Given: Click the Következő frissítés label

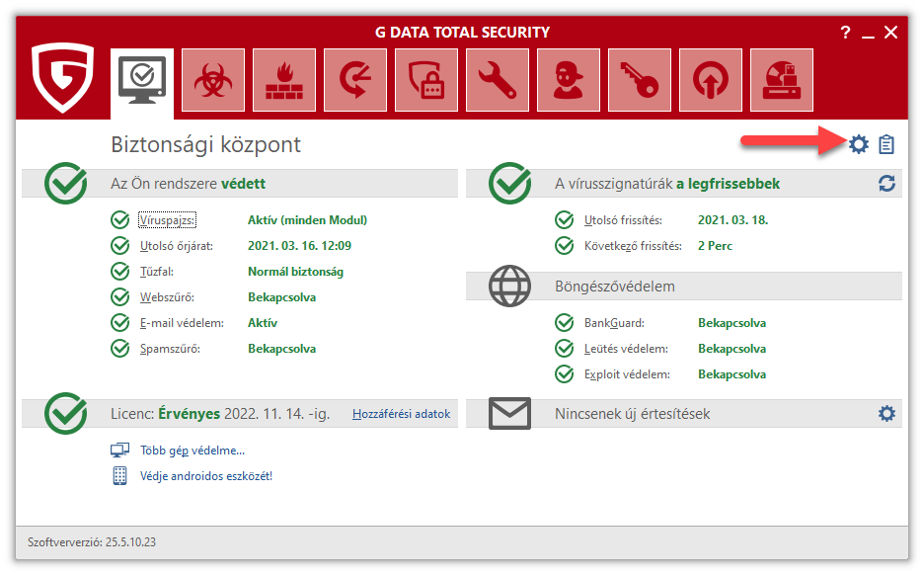Looking at the screenshot, I should [633, 246].
